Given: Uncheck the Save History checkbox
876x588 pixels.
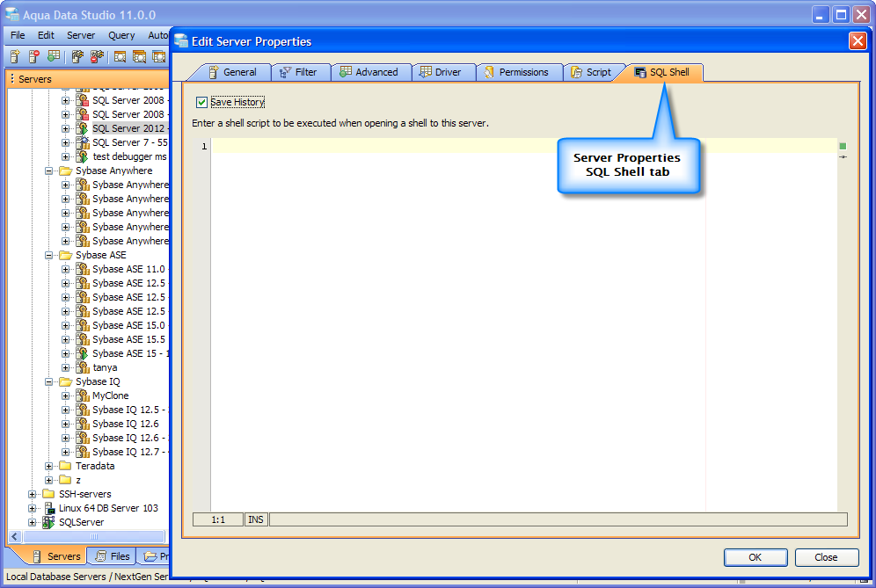Looking at the screenshot, I should pyautogui.click(x=201, y=102).
